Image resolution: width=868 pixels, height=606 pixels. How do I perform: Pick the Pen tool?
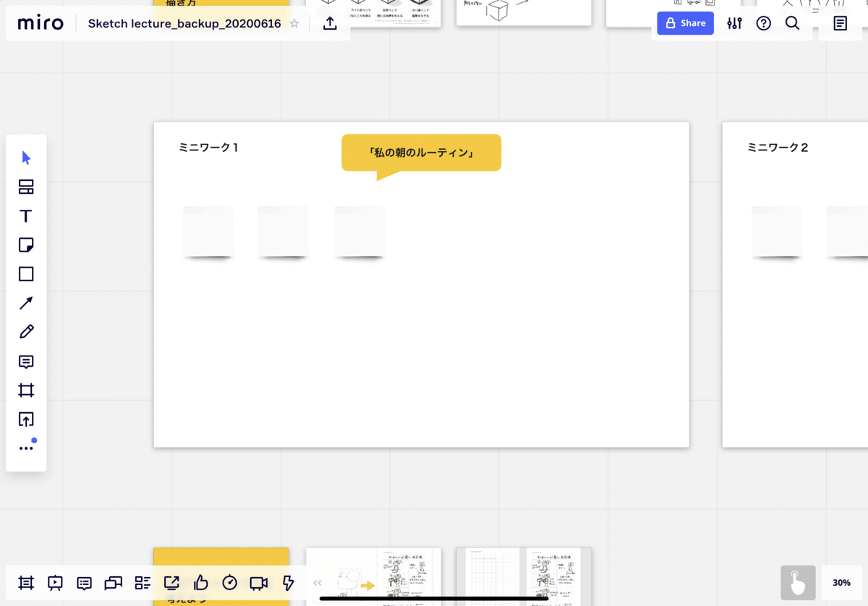point(26,331)
